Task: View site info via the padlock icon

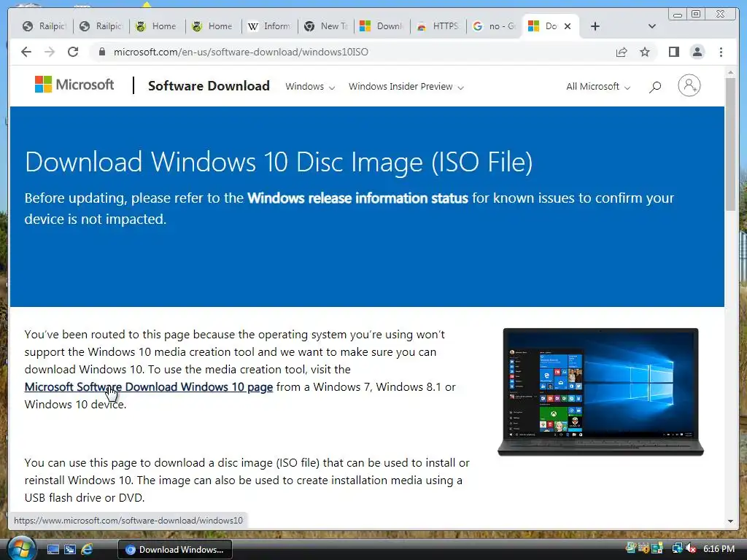Action: (101, 52)
